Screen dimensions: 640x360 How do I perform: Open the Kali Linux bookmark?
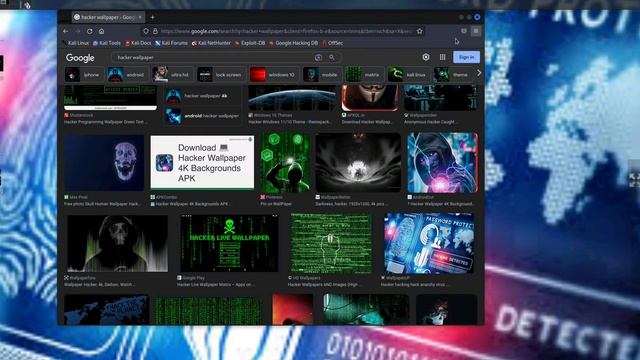[x=75, y=43]
